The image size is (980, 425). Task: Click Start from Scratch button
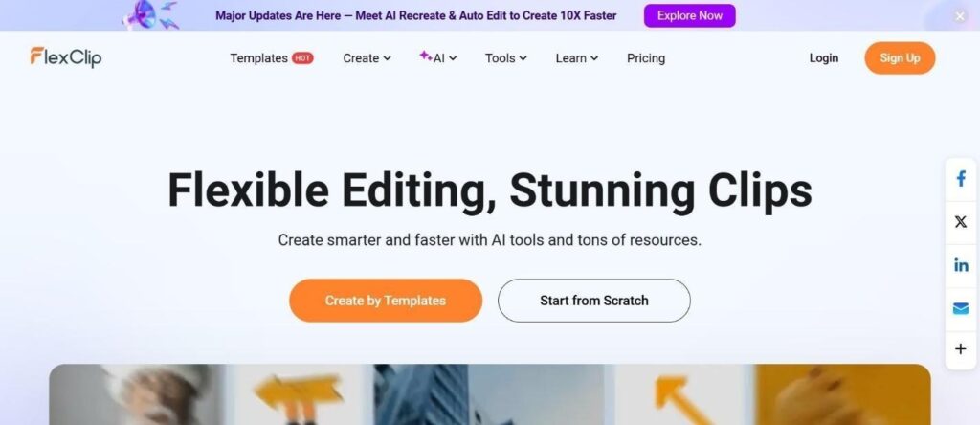coord(593,301)
